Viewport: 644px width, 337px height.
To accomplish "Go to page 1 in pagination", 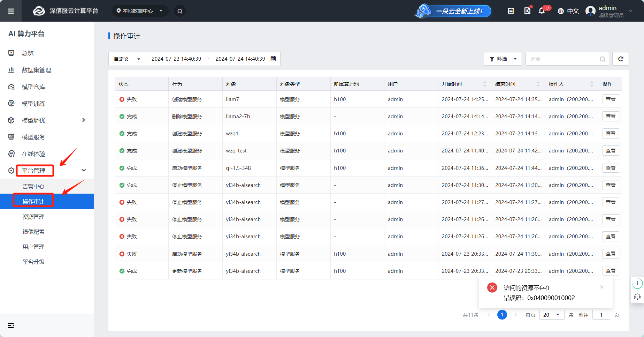I will pyautogui.click(x=502, y=315).
